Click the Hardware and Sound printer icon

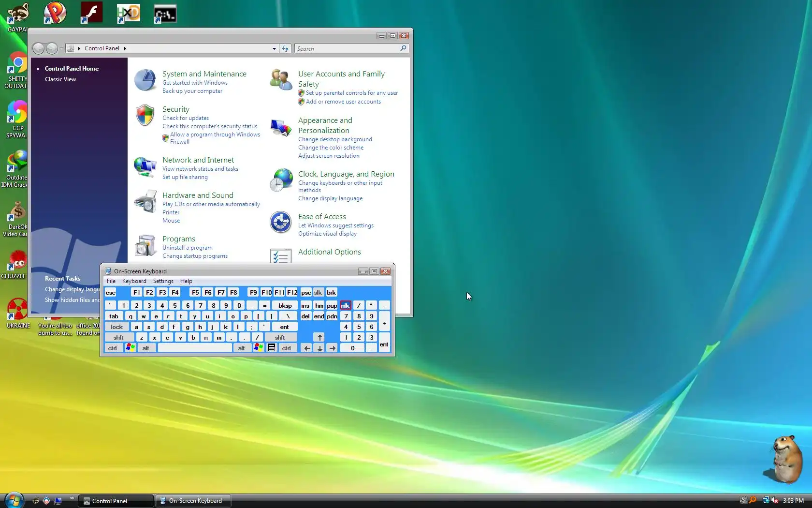coord(145,201)
